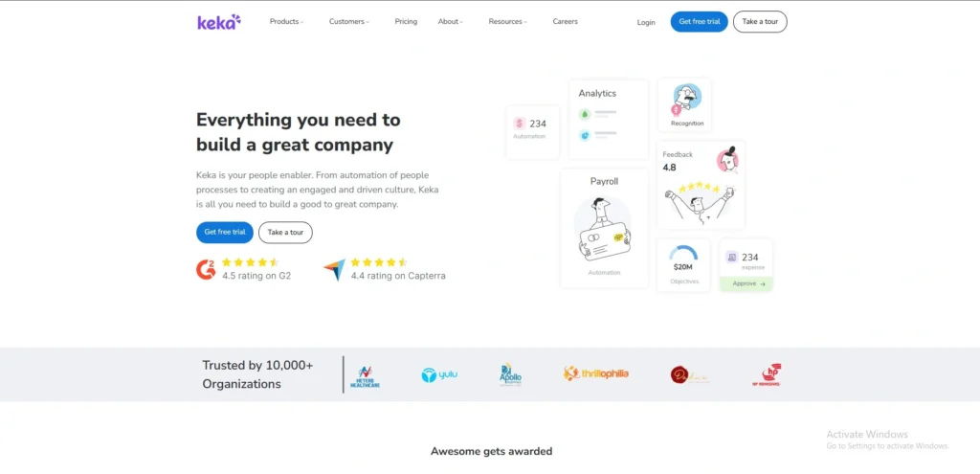Viewport: 980px width, 474px height.
Task: Click the Login link
Action: (x=646, y=22)
